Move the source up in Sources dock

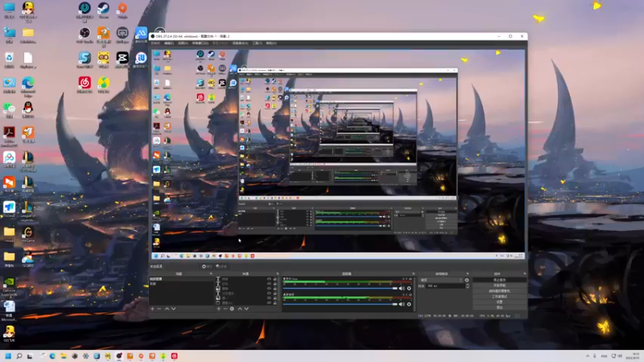[x=240, y=309]
